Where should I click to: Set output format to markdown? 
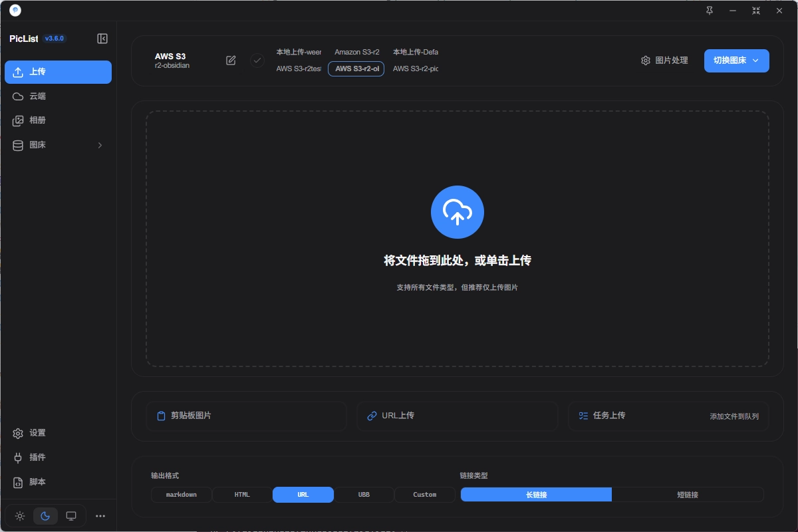[182, 495]
